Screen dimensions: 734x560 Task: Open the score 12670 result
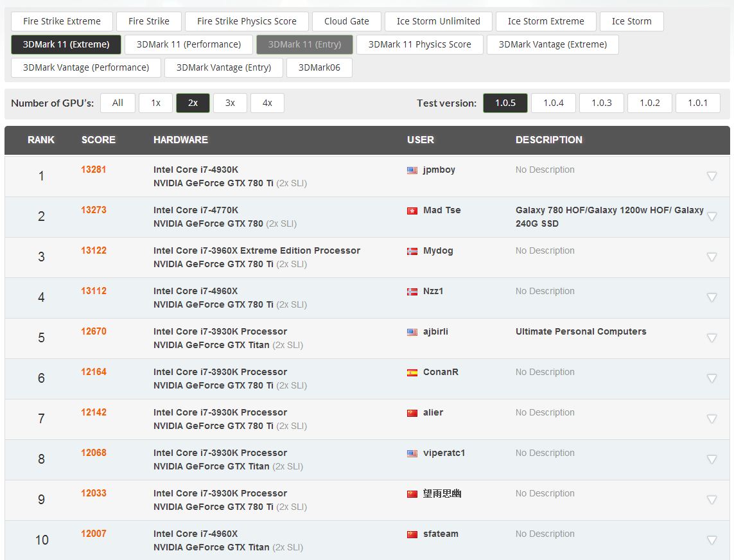tap(94, 331)
